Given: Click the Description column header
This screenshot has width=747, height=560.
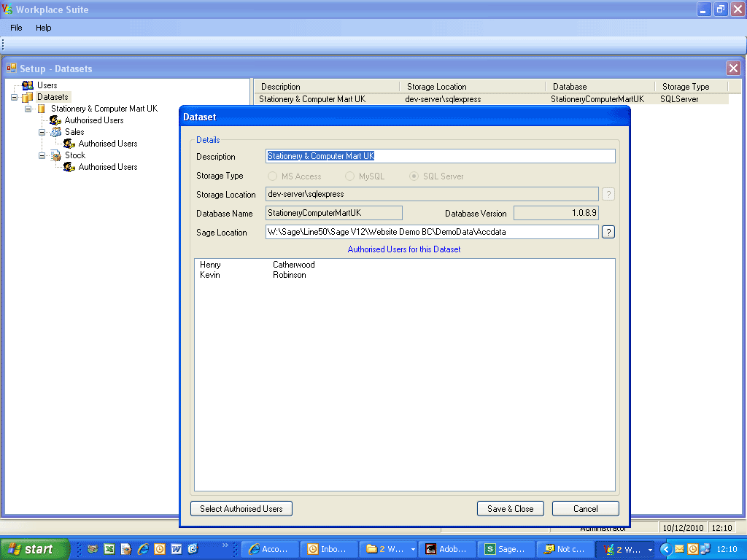Looking at the screenshot, I should click(327, 87).
